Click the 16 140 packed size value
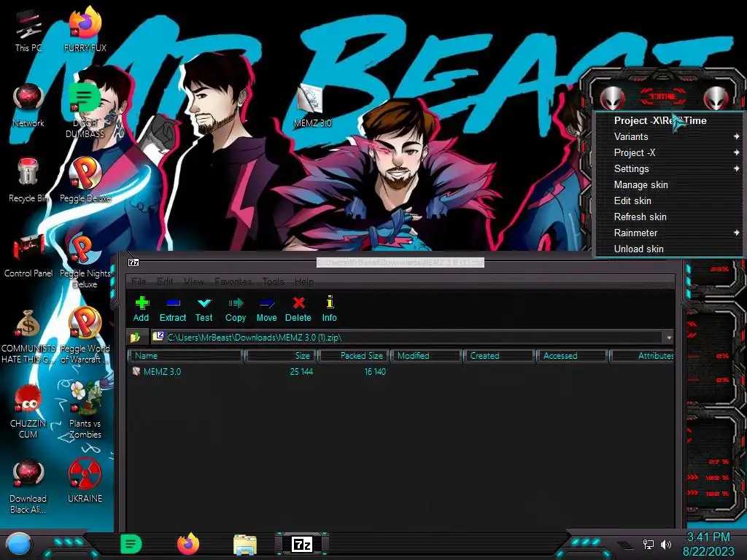Image resolution: width=747 pixels, height=560 pixels. tap(375, 371)
